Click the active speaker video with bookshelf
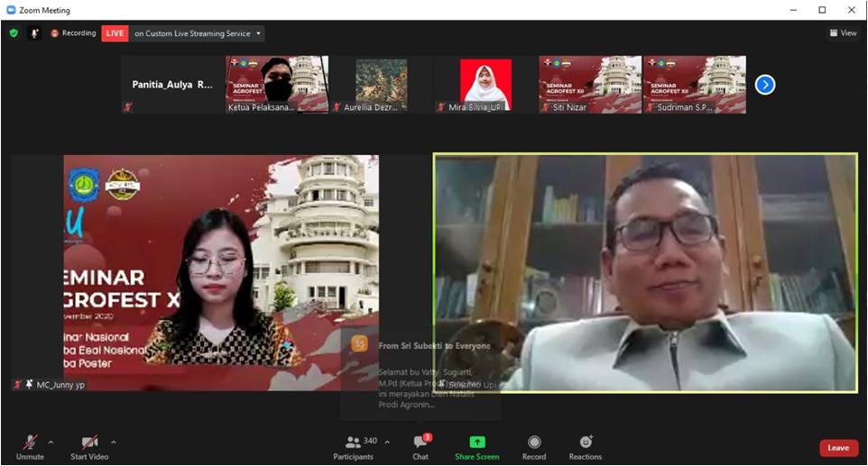Image resolution: width=868 pixels, height=466 pixels. (645, 273)
